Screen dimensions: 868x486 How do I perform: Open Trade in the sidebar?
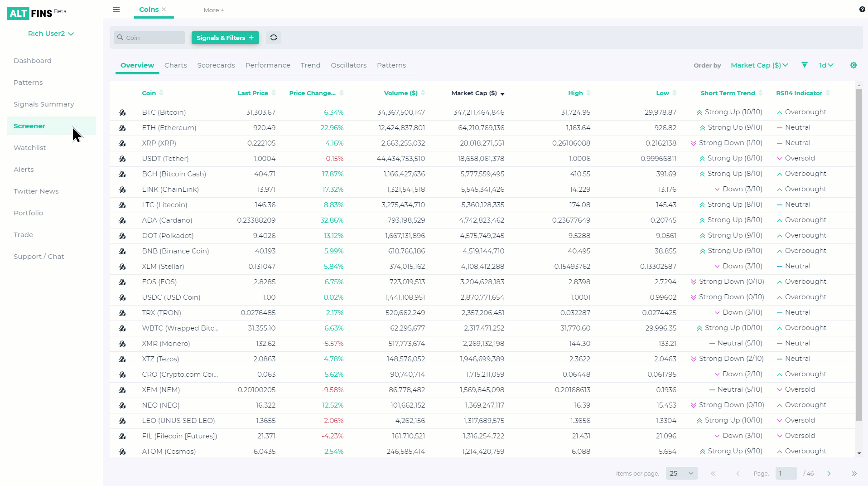point(24,235)
